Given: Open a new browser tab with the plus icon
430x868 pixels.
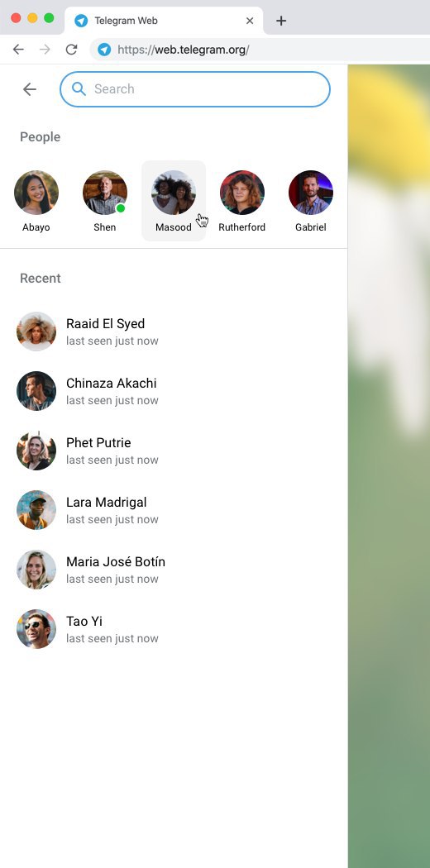Looking at the screenshot, I should click(281, 21).
